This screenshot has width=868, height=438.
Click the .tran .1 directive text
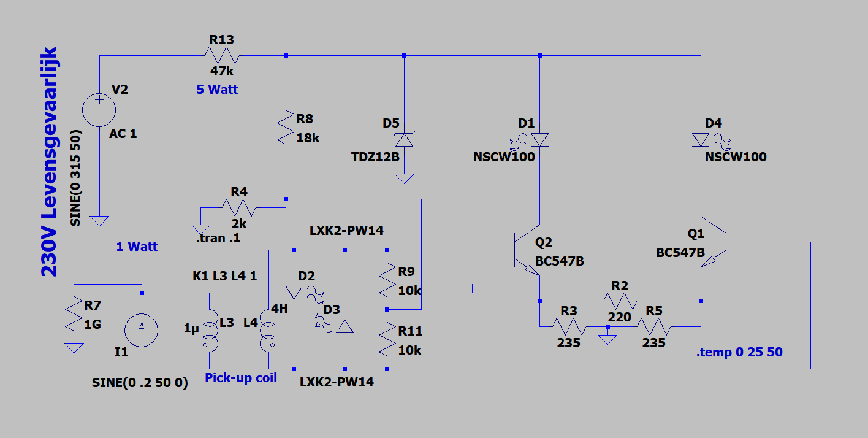(x=218, y=238)
